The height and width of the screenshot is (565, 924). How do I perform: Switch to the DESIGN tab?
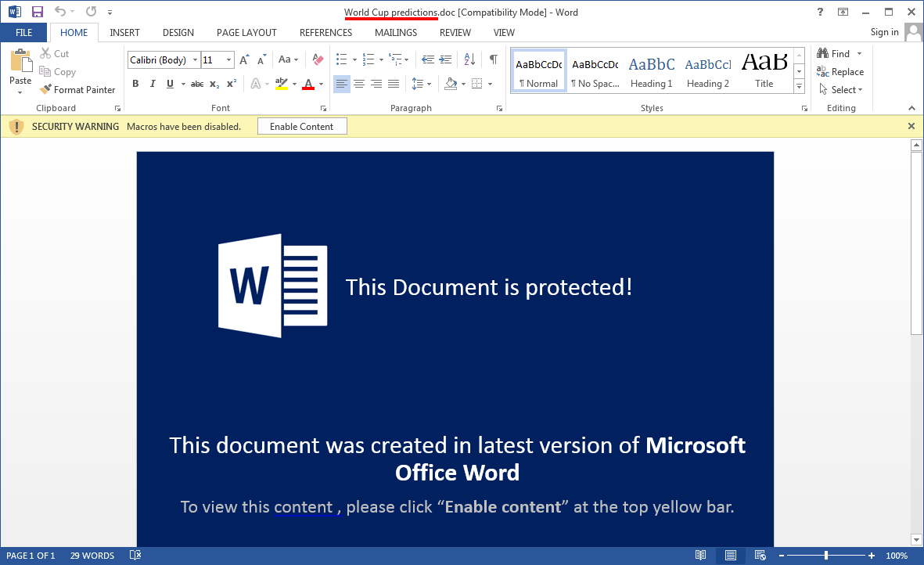(x=178, y=33)
